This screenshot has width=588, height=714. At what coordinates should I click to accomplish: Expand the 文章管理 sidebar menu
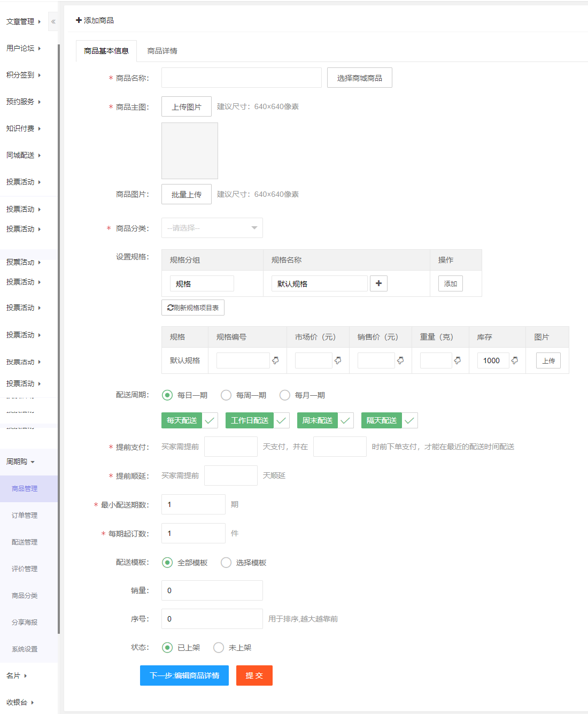pyautogui.click(x=23, y=21)
